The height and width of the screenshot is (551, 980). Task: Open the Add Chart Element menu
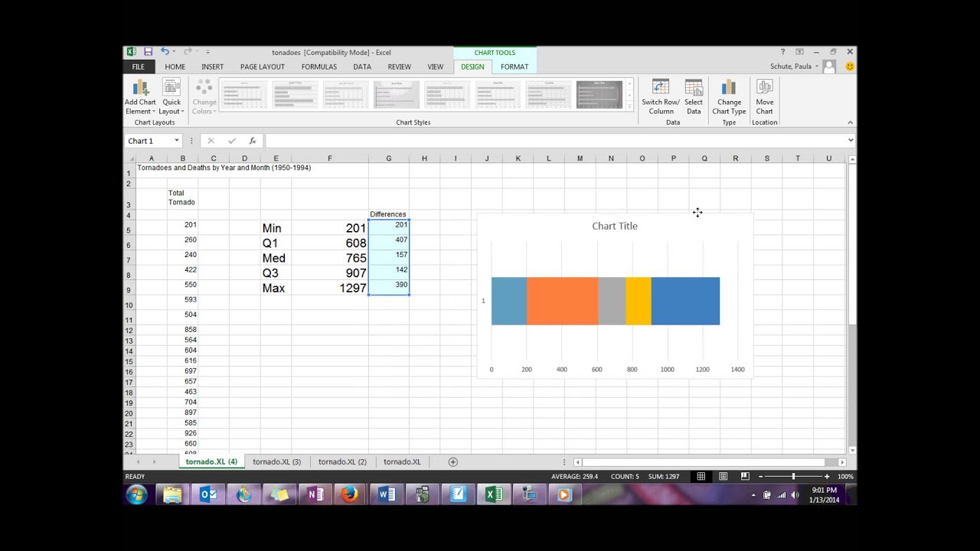[x=140, y=97]
